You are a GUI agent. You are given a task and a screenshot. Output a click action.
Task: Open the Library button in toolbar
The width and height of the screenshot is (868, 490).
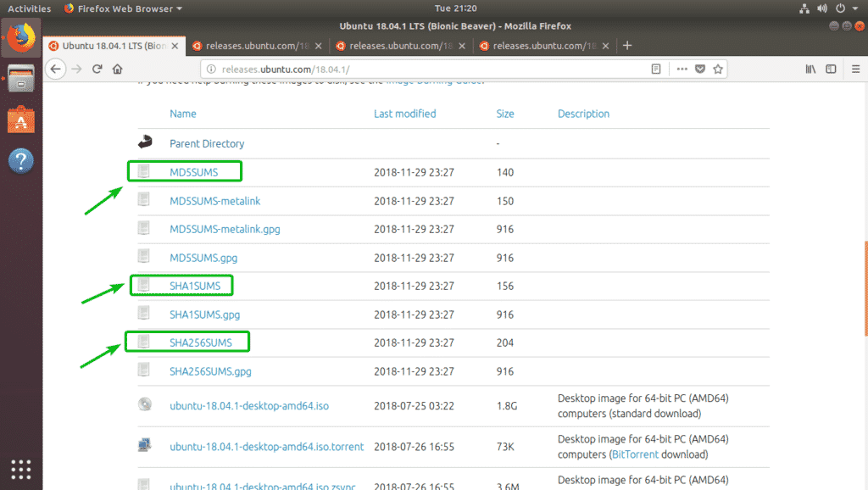[x=810, y=70]
